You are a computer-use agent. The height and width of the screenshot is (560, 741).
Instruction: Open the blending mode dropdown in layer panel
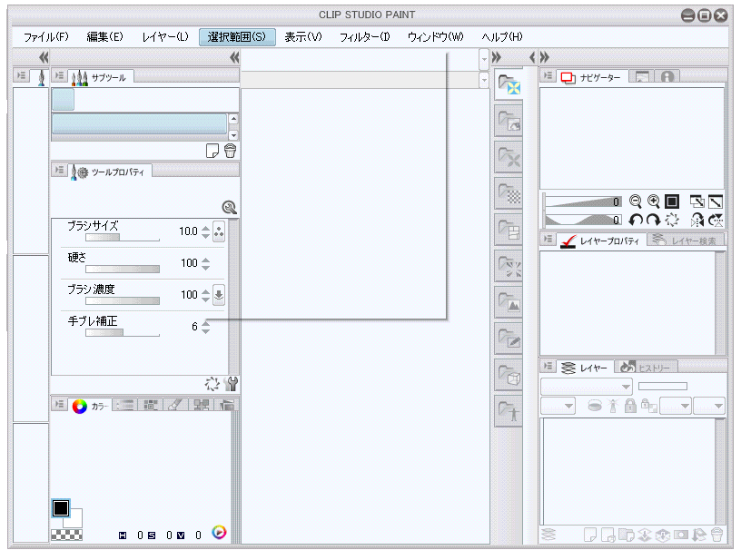pos(586,386)
